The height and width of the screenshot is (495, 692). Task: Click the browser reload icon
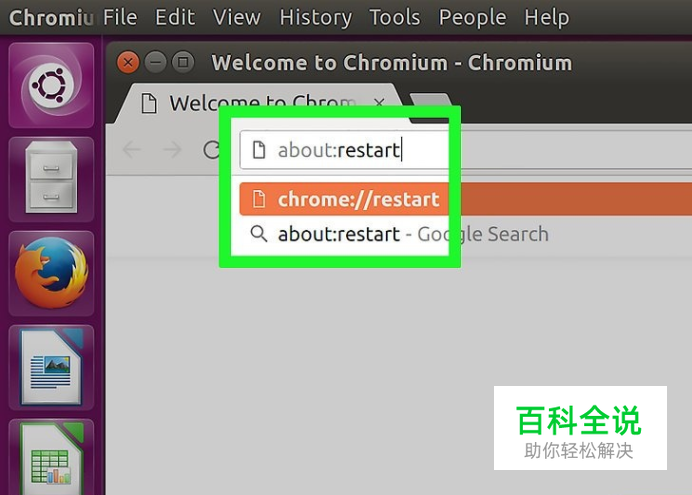click(212, 150)
